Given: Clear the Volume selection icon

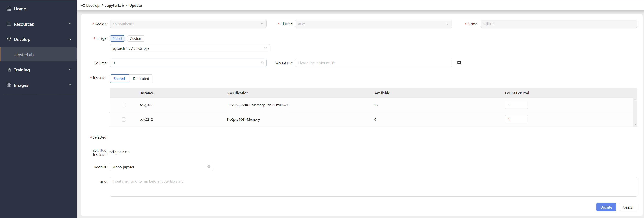Looking at the screenshot, I should click(x=262, y=63).
